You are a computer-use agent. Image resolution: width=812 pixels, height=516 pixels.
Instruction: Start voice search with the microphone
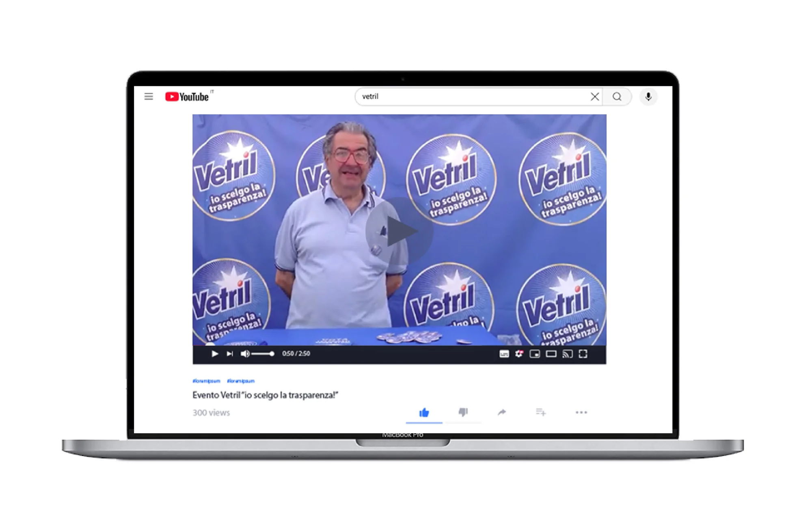coord(648,97)
